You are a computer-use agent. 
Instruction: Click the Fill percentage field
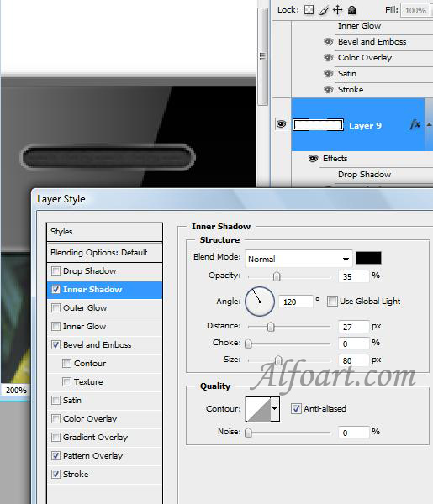[416, 11]
